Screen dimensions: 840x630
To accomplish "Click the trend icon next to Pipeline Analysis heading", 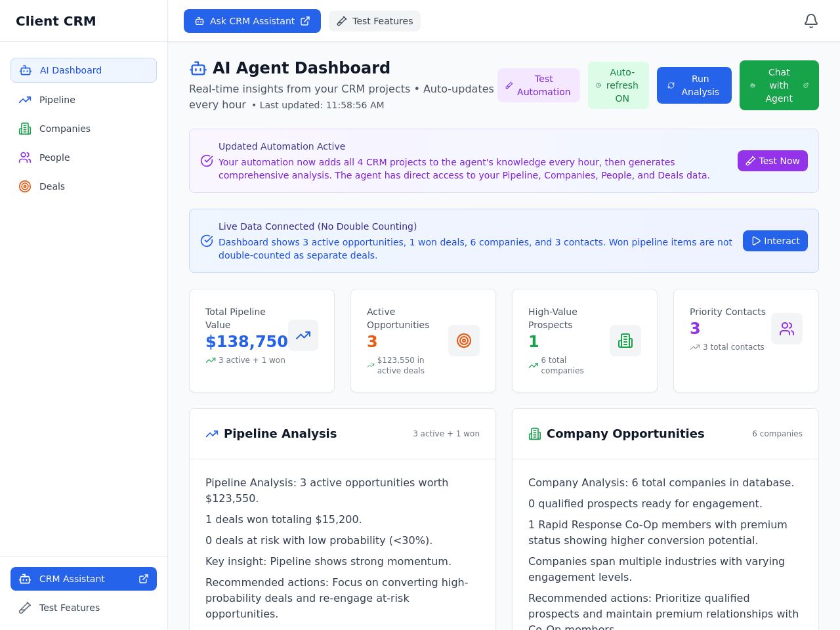I will click(x=212, y=434).
